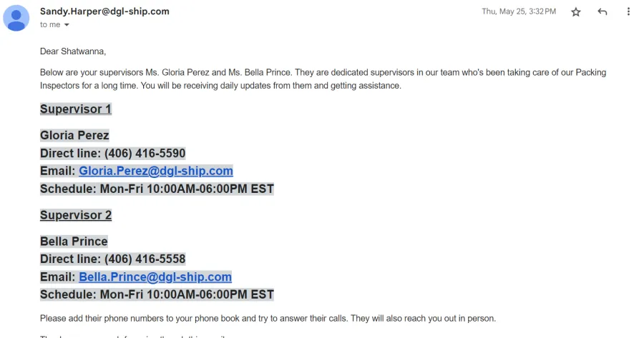Click the Bella Prince name text
This screenshot has height=338, width=644.
[74, 242]
